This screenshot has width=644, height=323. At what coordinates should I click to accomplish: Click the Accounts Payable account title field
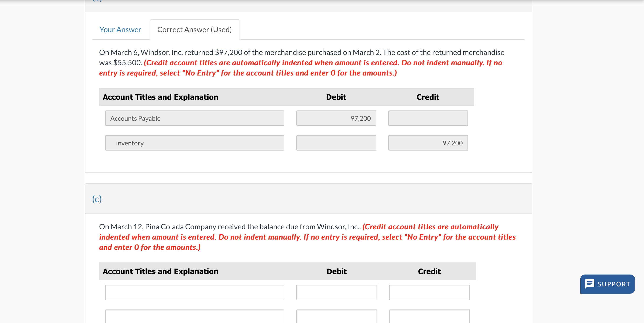coord(194,118)
